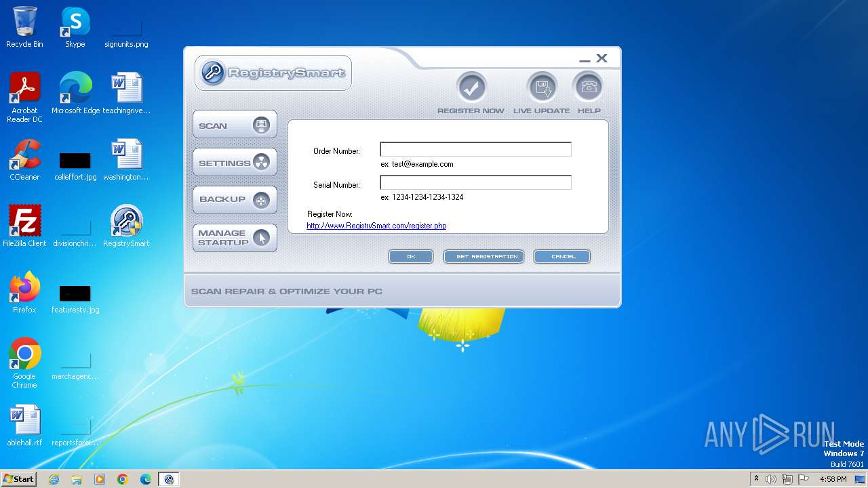The width and height of the screenshot is (868, 488).
Task: Click the Get Registration button
Action: 484,256
